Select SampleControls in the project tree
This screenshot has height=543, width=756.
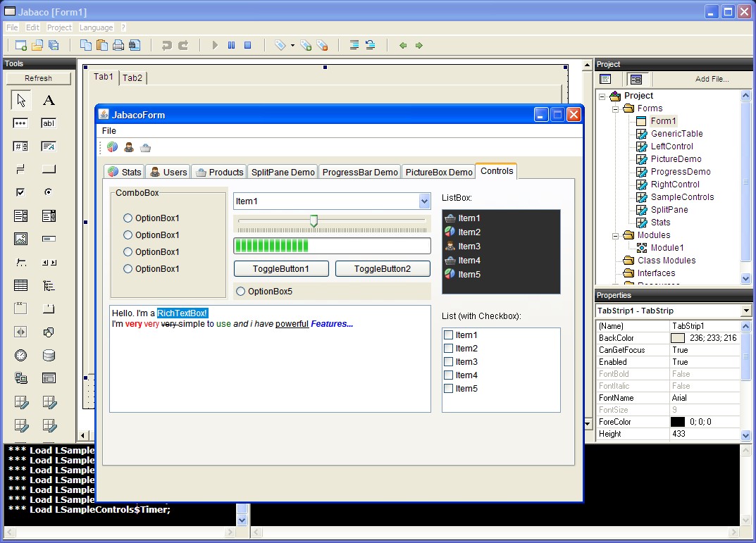[x=682, y=197]
